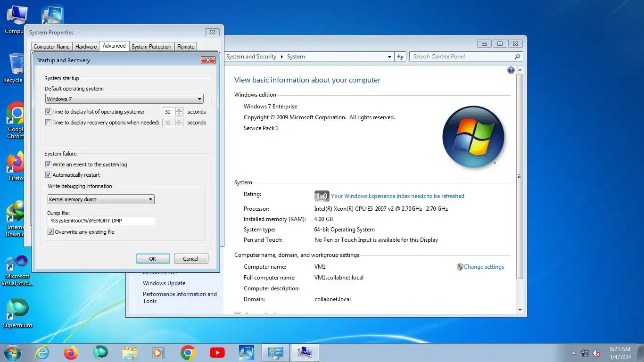Show hidden system tray icons

click(x=573, y=353)
